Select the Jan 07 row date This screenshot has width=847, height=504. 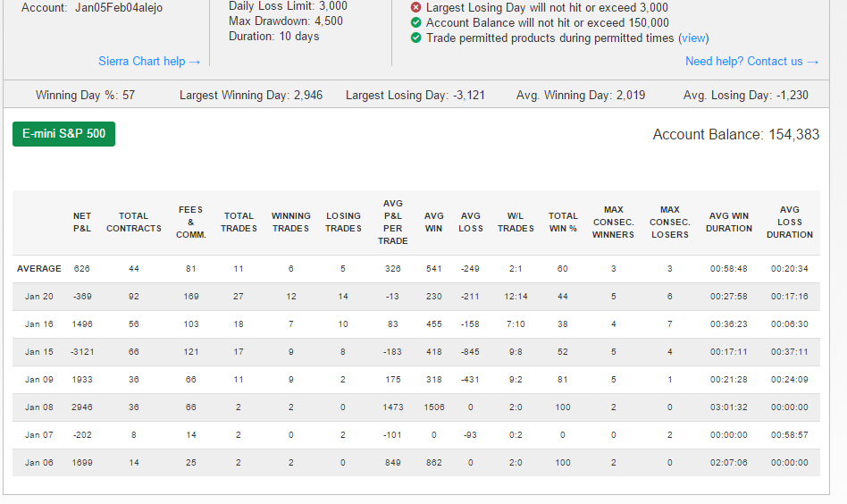[39, 435]
